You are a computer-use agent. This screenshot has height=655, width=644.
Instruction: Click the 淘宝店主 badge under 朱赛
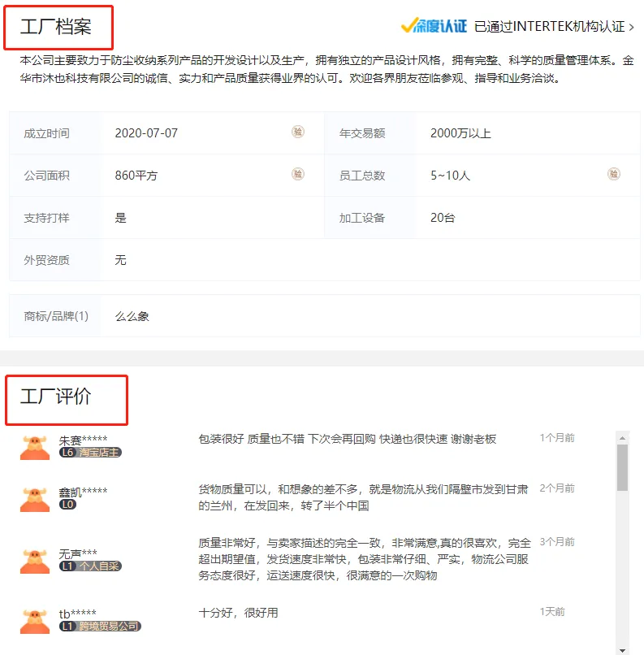tap(99, 453)
